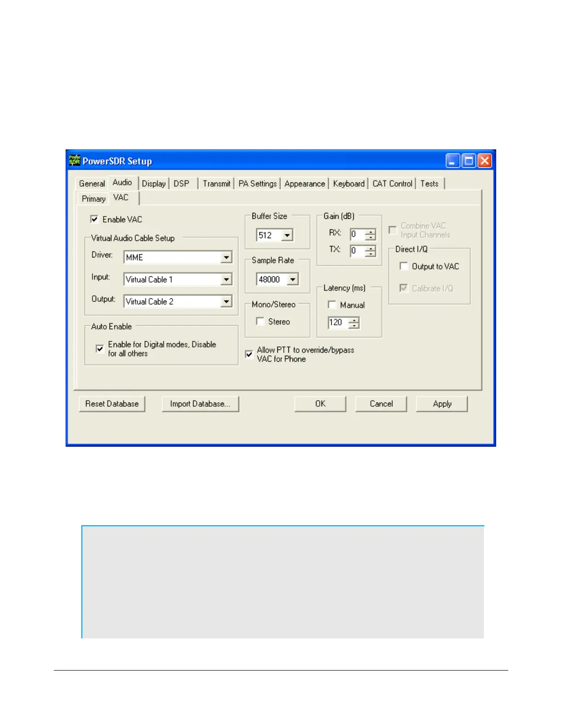Decrease latency value with down arrow
The width and height of the screenshot is (563, 728).
coord(354,325)
